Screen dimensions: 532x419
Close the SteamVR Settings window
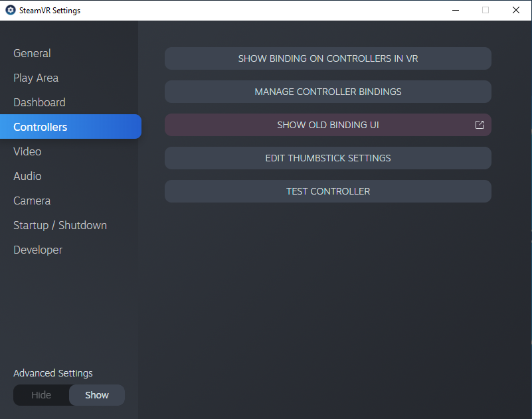click(x=515, y=11)
